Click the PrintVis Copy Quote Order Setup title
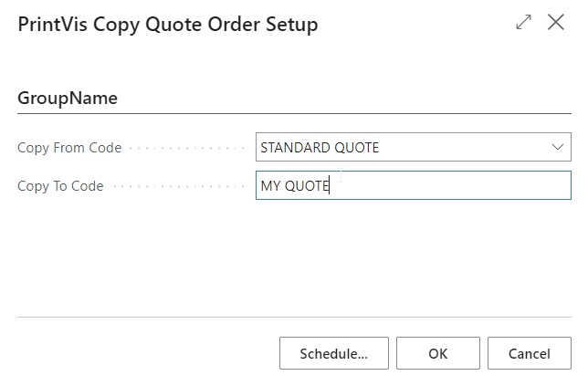 tap(168, 25)
